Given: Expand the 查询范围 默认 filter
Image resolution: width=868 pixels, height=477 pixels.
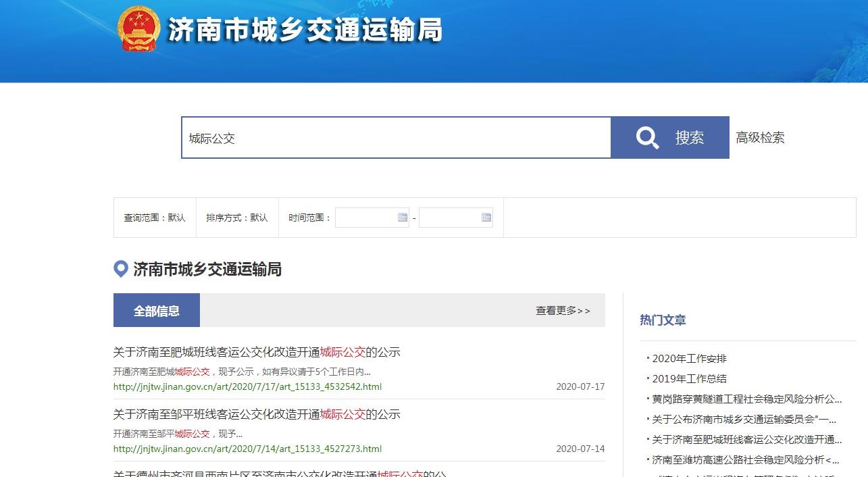Looking at the screenshot, I should tap(155, 218).
